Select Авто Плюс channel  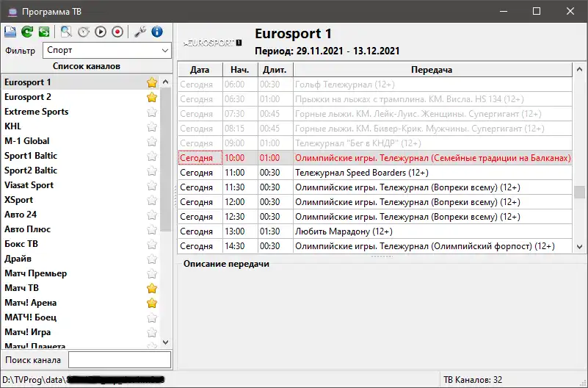(81, 229)
